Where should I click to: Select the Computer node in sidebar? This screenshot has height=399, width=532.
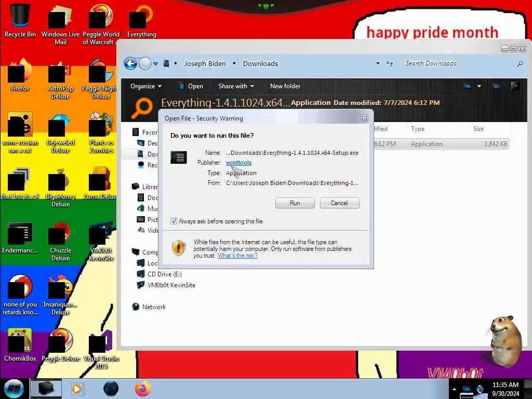(145, 252)
